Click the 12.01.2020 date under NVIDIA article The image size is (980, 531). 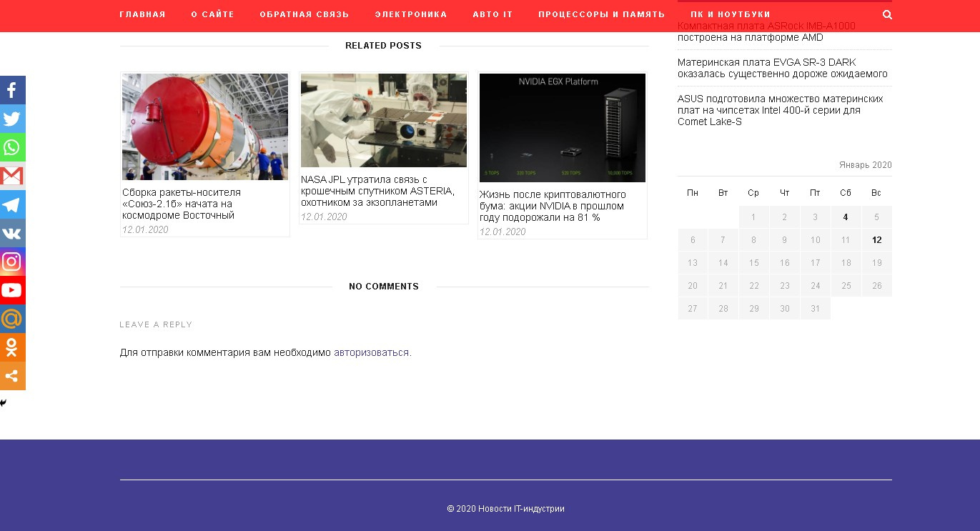pyautogui.click(x=503, y=232)
